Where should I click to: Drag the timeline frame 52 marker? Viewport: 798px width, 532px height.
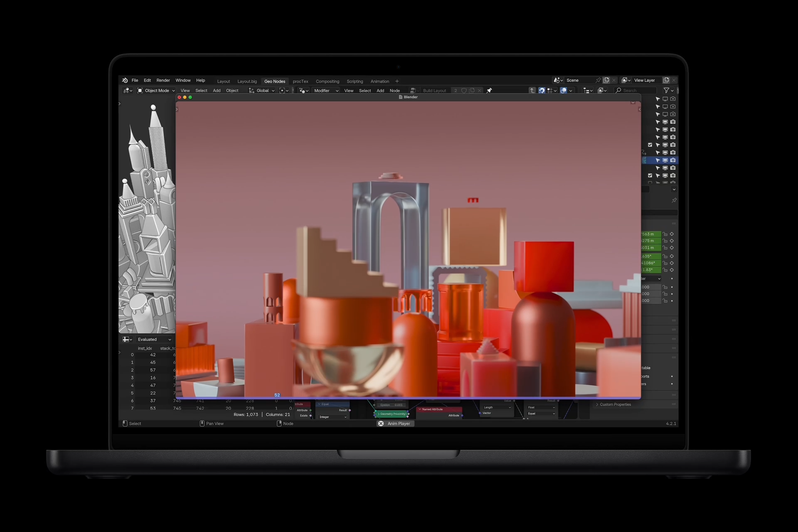click(277, 395)
